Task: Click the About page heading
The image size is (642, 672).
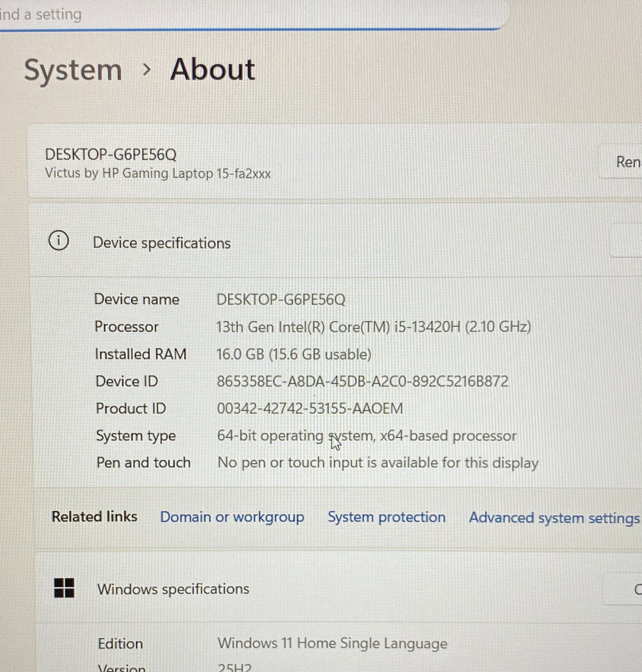Action: tap(213, 69)
